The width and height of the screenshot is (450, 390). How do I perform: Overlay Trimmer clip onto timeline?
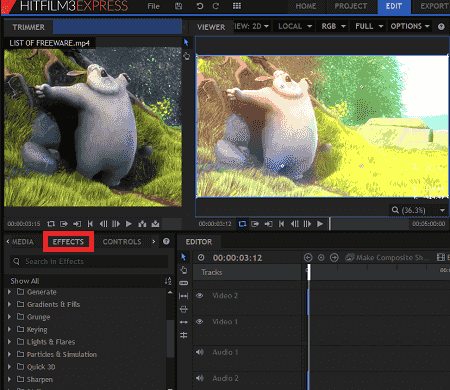155,224
